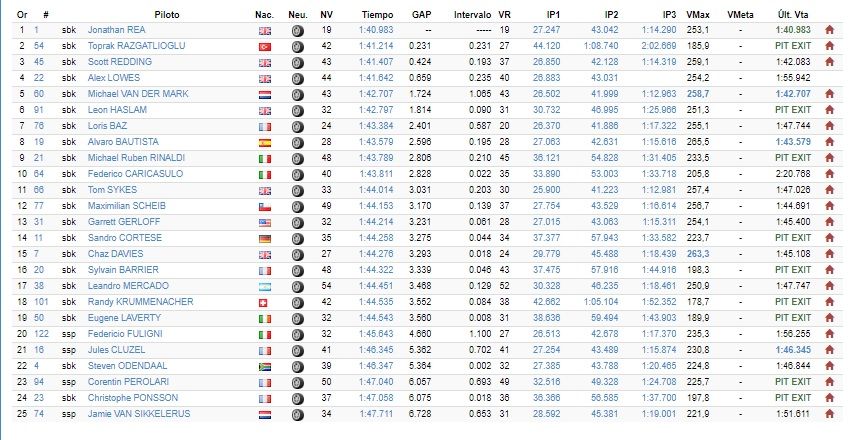Click the South African flag beside Steven ODENDAAL
This screenshot has width=854, height=440.
(265, 367)
